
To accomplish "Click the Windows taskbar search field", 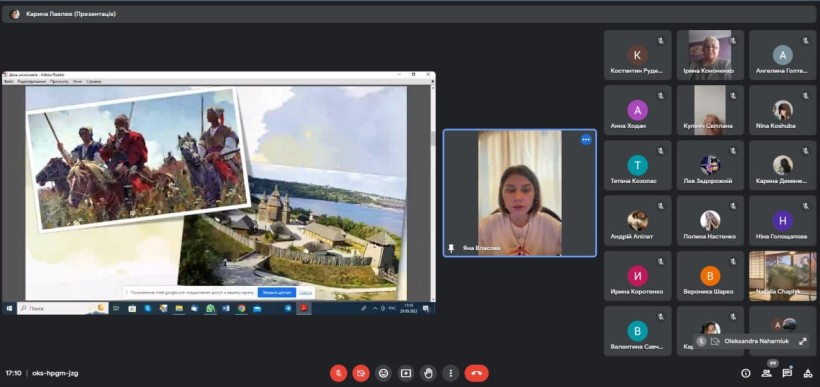I will [63, 308].
